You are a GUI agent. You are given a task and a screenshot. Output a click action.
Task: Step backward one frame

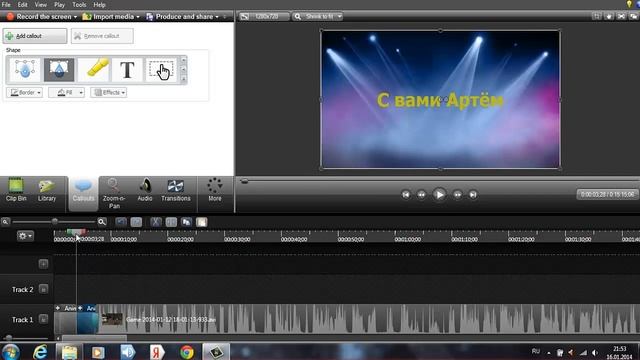(421, 195)
